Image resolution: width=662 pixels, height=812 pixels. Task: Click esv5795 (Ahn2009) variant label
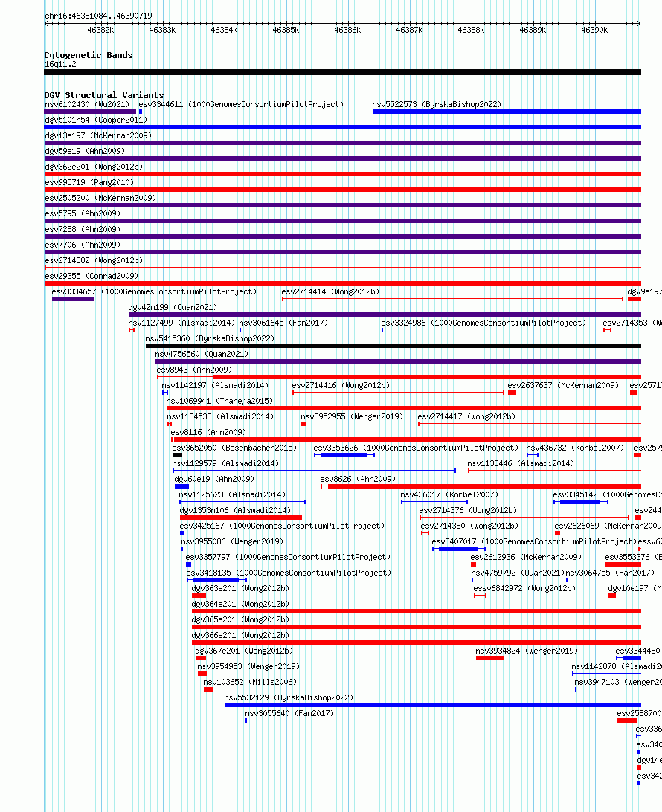click(x=83, y=213)
